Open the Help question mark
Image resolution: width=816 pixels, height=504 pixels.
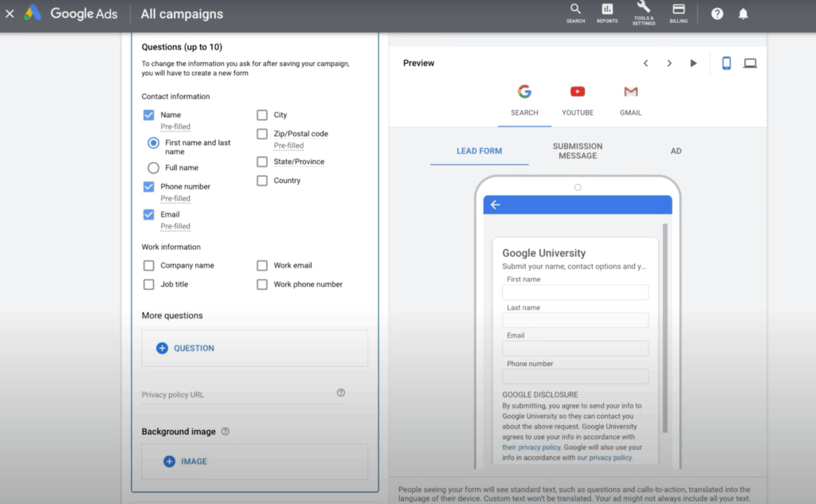717,14
